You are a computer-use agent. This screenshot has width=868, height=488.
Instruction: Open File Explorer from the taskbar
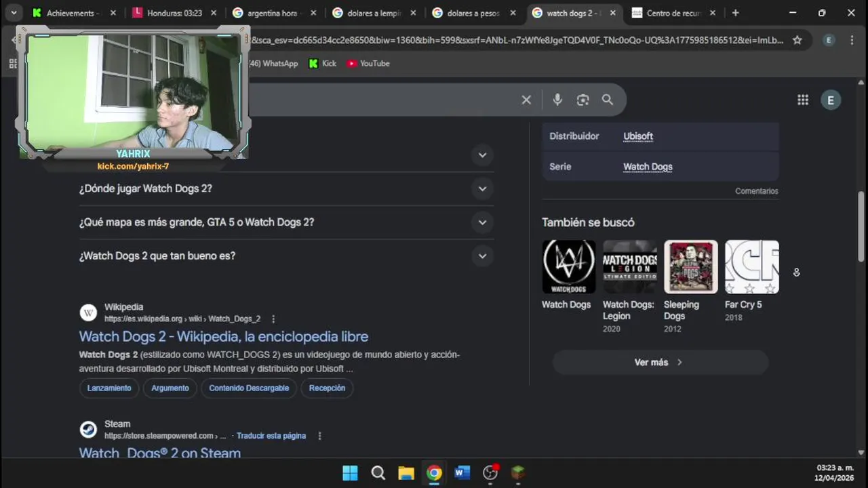pos(406,473)
